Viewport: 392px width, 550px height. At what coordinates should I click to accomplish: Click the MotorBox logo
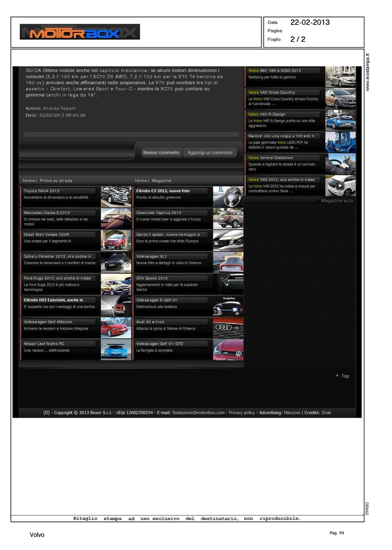[80, 32]
